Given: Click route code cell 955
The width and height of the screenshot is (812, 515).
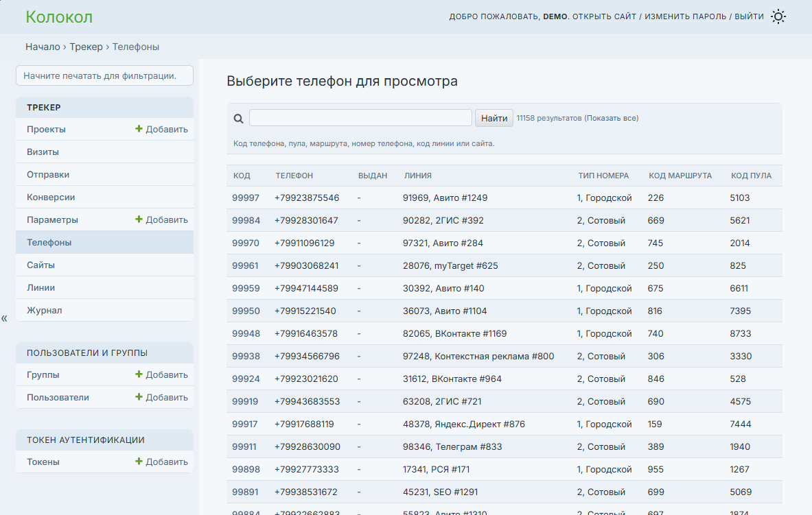Looking at the screenshot, I should [x=656, y=470].
